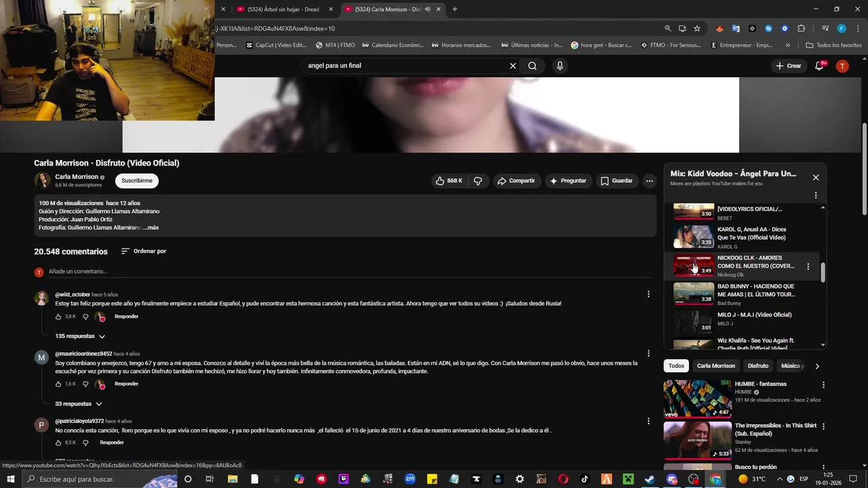Play KAROL G Dices Que Te Vas
The image size is (868, 488).
coord(743,238)
